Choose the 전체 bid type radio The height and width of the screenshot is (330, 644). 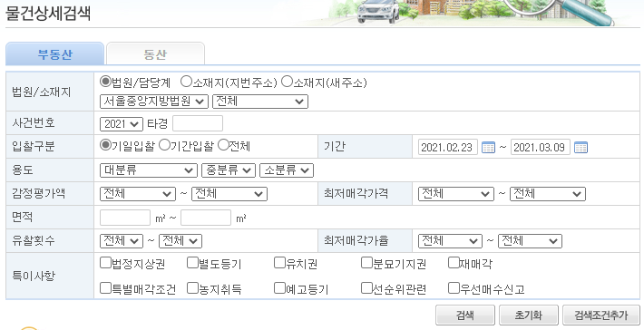pos(223,144)
